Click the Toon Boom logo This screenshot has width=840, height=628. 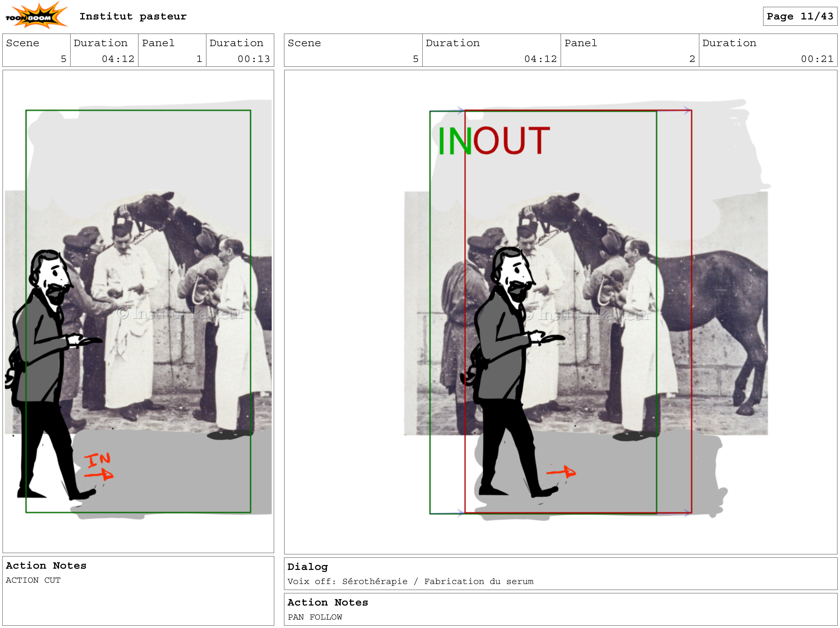point(36,16)
